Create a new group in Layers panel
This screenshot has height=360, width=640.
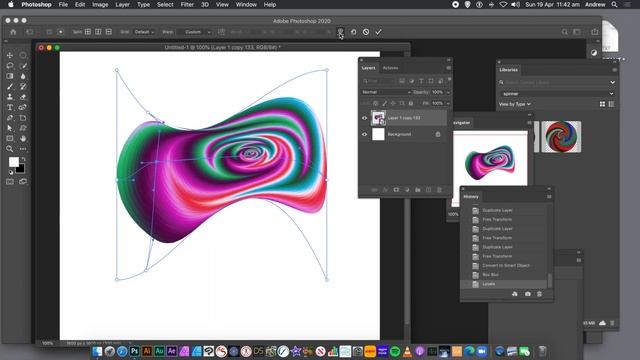tap(418, 190)
